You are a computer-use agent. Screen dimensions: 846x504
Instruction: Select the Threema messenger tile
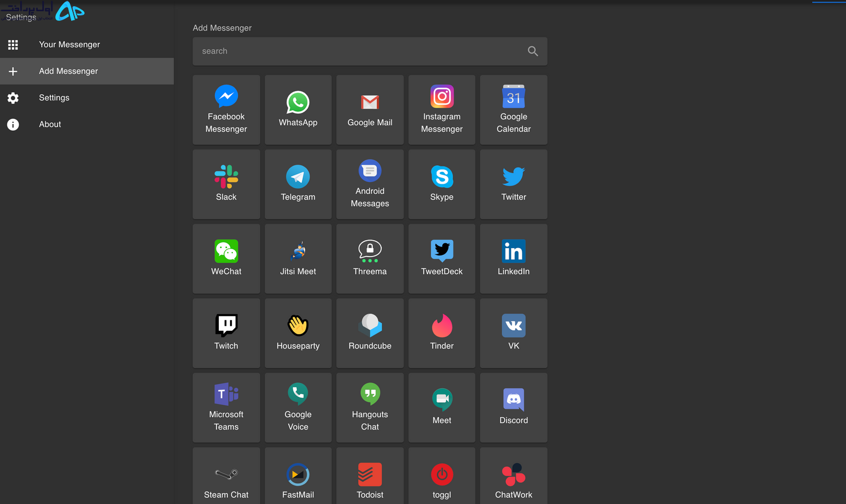click(370, 259)
